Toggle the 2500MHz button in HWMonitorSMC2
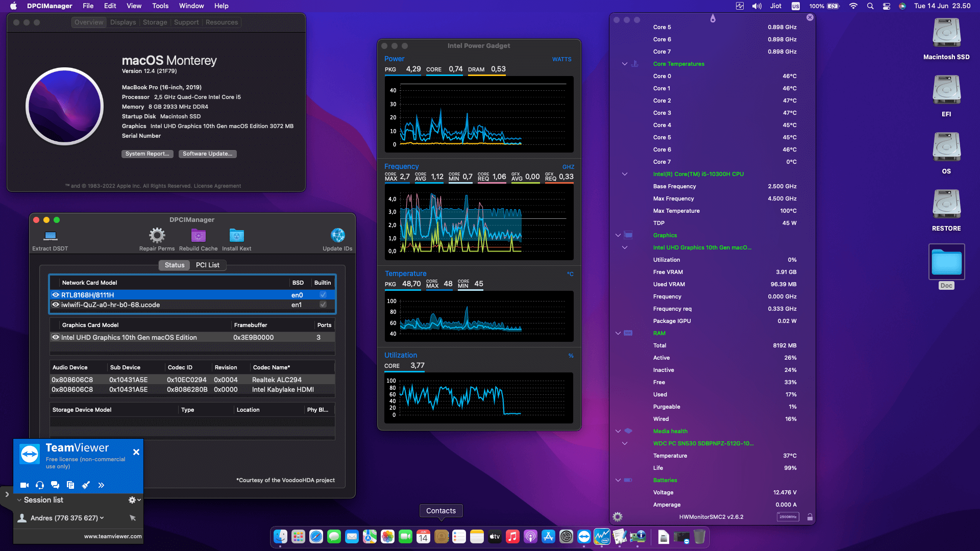 (788, 517)
